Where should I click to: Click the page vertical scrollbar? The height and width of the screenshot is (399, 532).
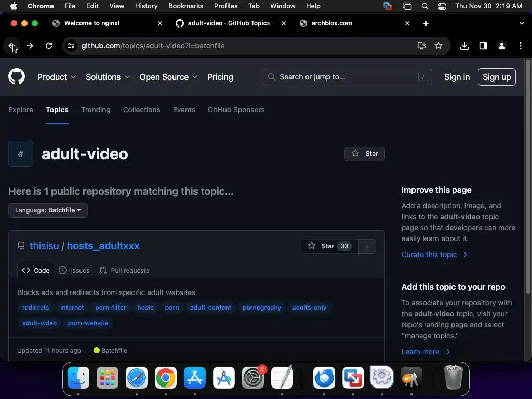[528, 177]
